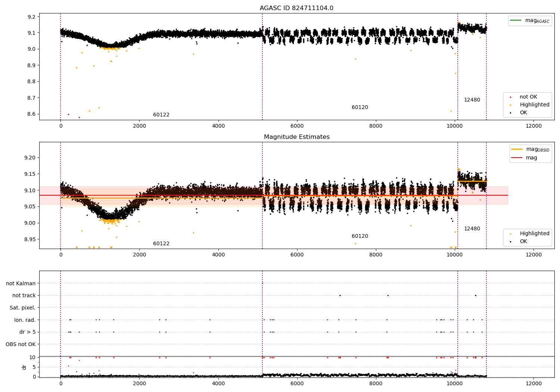560x392 pixels.
Task: Click the '6000' x tick on top plot
Action: (x=297, y=126)
